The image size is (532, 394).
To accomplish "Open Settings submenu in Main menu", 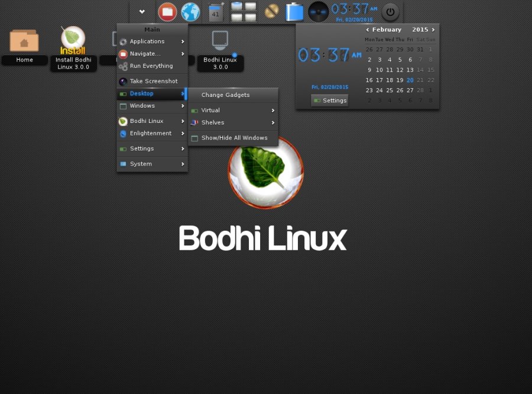I will [152, 148].
